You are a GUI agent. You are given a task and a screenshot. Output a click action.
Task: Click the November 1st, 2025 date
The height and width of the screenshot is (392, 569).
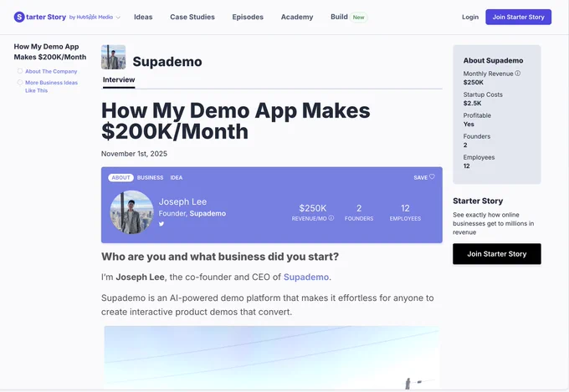[x=134, y=154]
